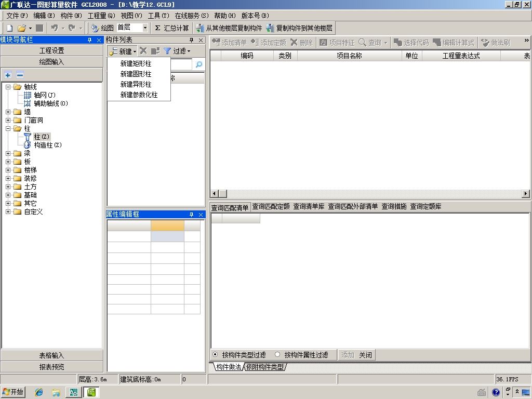Open the 在线服务(S) menu
532x399 pixels.
(192, 16)
